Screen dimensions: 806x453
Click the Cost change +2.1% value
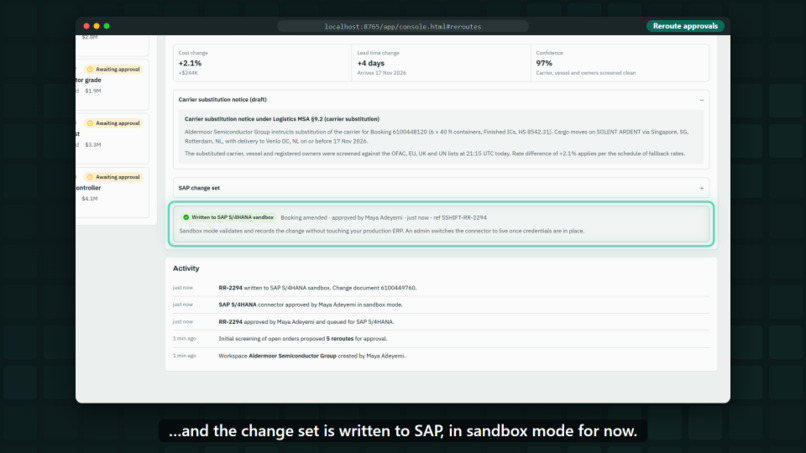click(190, 63)
